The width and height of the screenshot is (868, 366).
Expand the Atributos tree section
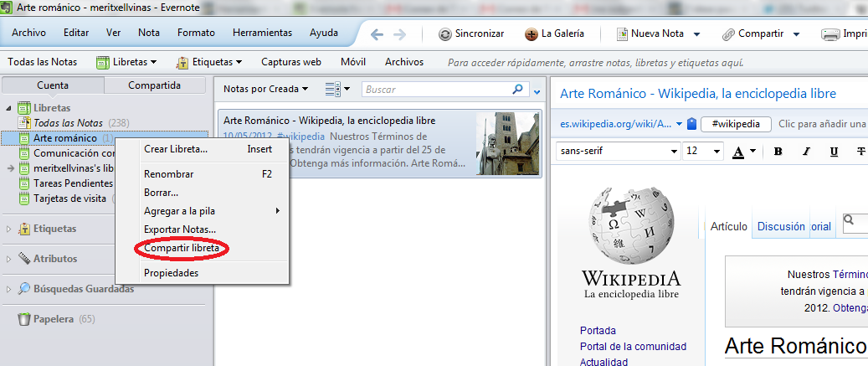pyautogui.click(x=8, y=259)
